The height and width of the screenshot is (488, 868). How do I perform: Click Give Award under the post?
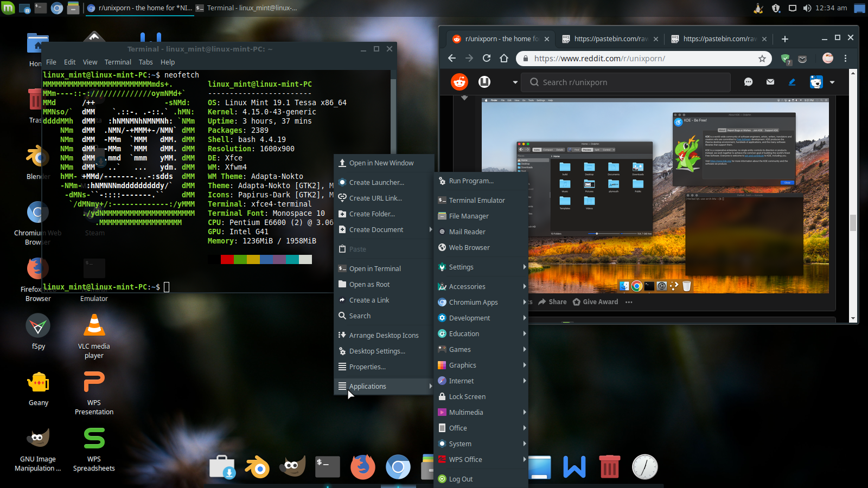pos(595,302)
